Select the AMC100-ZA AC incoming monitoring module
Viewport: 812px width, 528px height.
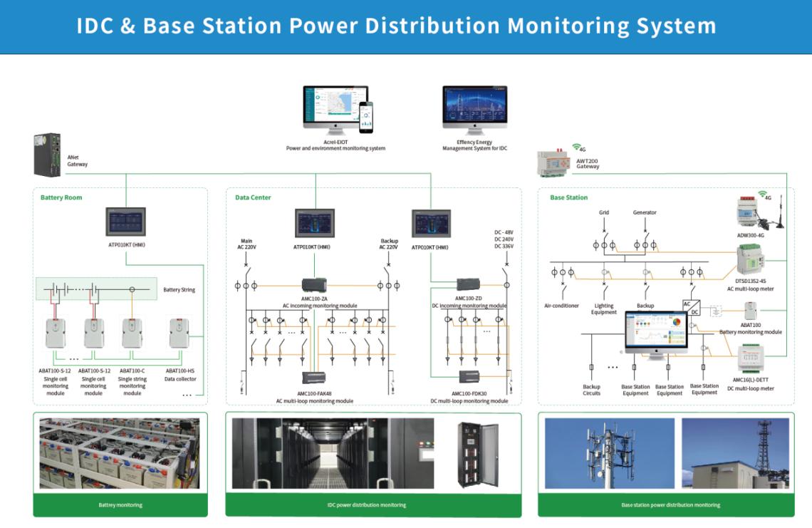tap(314, 286)
